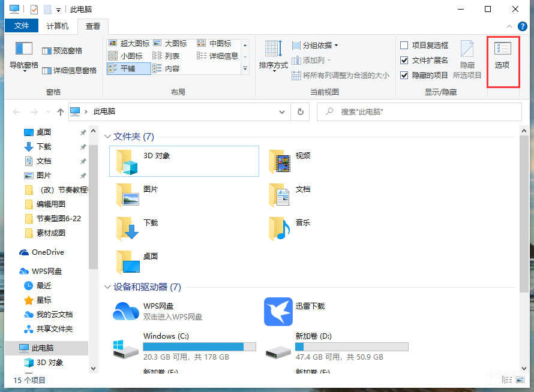Image resolution: width=534 pixels, height=392 pixels.
Task: Click the 搜索"此电脑" search box
Action: coord(420,111)
